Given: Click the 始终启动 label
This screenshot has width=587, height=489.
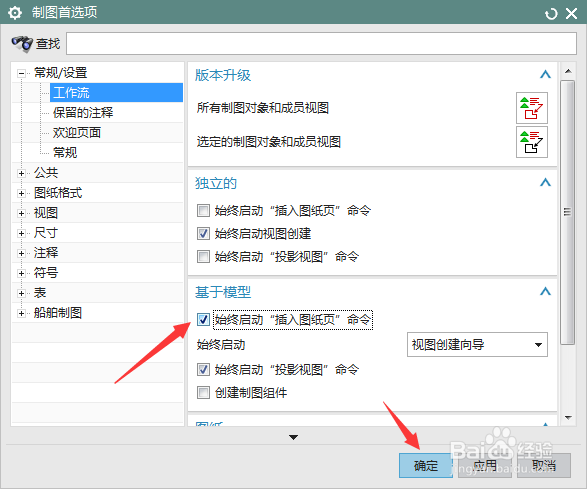Looking at the screenshot, I should point(221,344).
